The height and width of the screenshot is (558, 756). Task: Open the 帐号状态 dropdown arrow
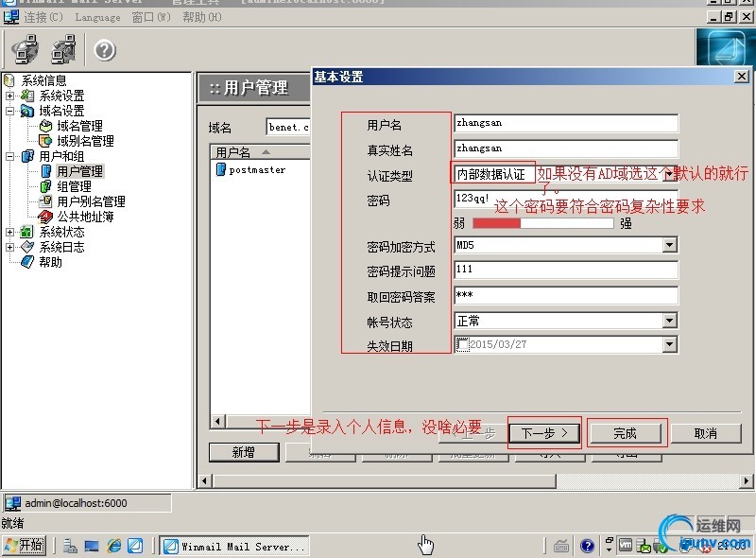point(669,320)
